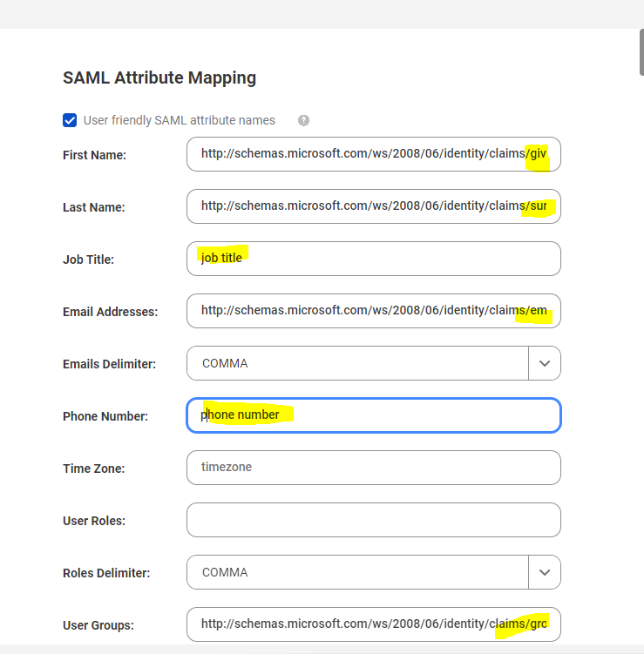
Task: Click the First Name label
Action: 94,155
